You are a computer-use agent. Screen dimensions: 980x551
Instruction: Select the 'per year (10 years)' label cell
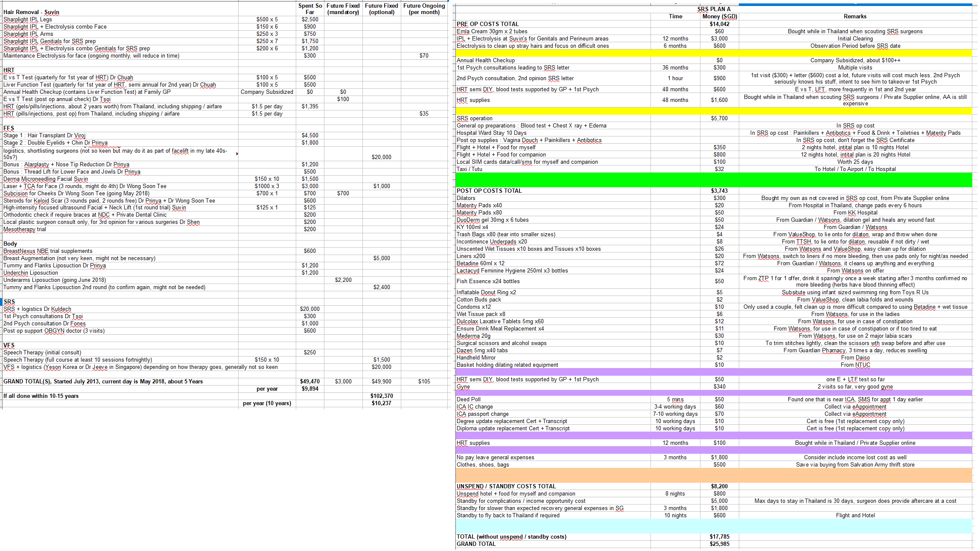click(x=267, y=403)
